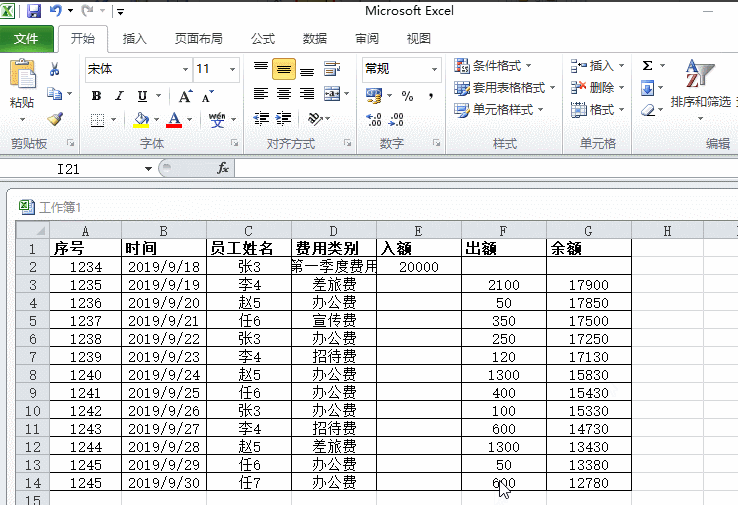Click the decrease decimal icon
738x505 pixels.
tap(396, 120)
